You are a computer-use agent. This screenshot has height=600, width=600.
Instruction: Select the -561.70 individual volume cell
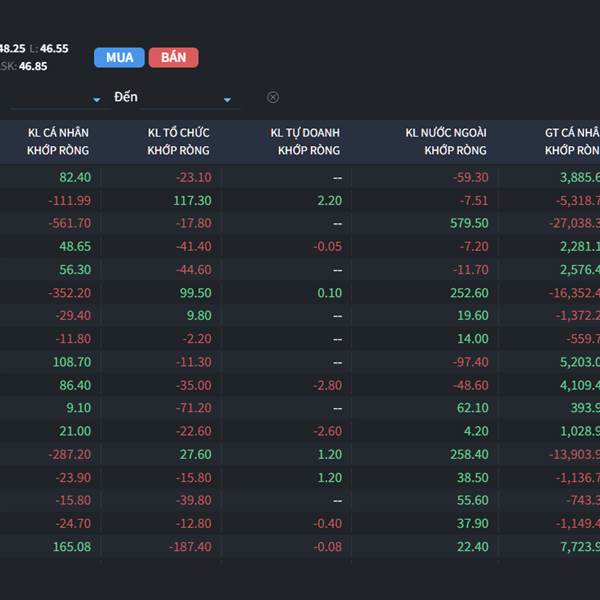click(x=70, y=223)
